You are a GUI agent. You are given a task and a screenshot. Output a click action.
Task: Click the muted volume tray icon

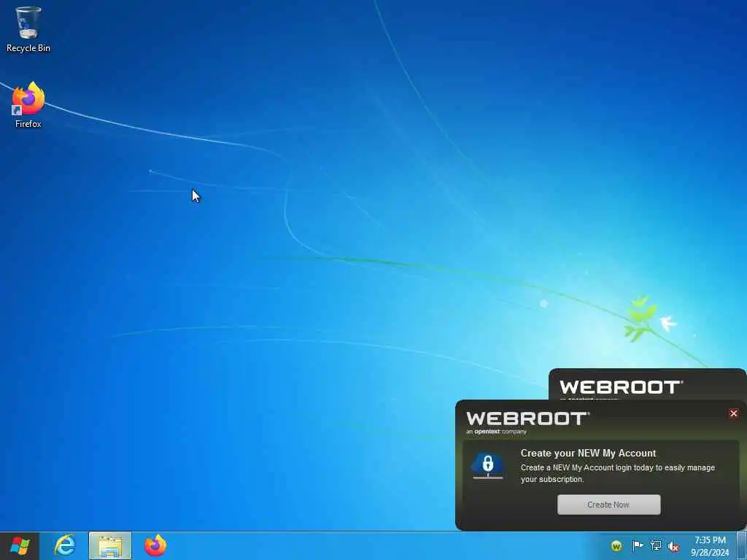tap(673, 546)
